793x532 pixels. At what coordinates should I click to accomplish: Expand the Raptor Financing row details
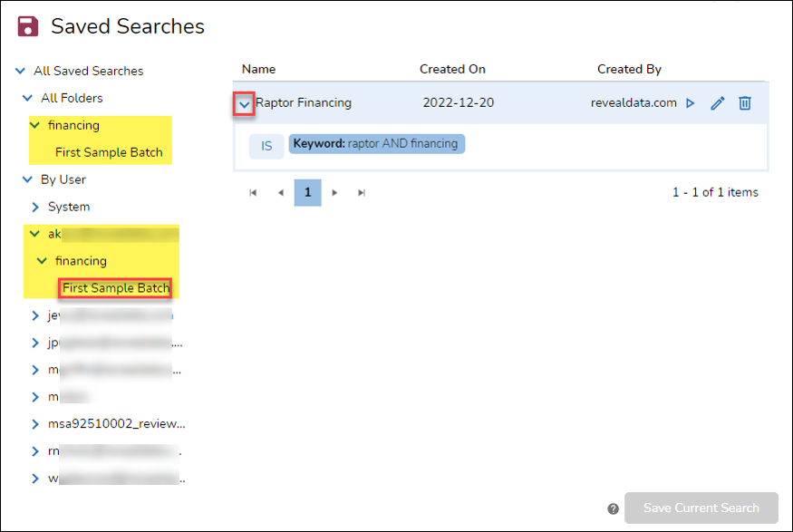[243, 102]
